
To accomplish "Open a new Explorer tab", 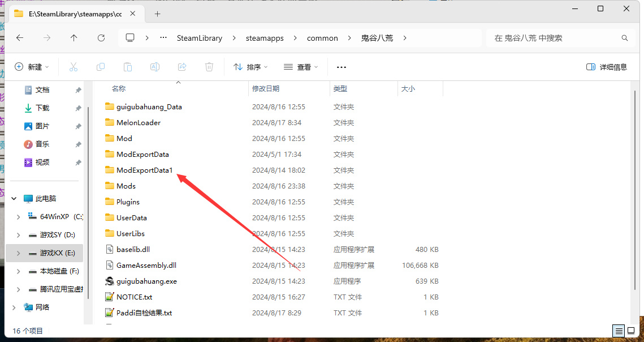I will click(157, 14).
